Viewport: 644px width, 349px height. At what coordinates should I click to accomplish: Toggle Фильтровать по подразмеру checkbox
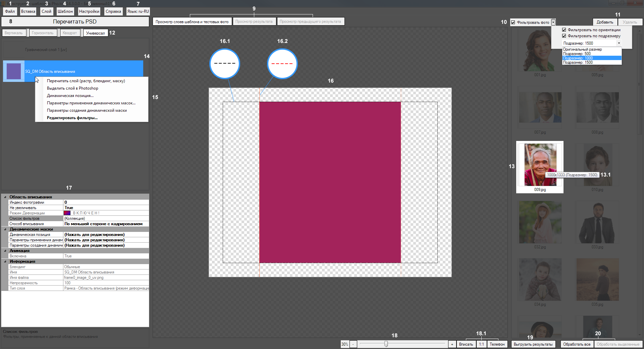(564, 36)
